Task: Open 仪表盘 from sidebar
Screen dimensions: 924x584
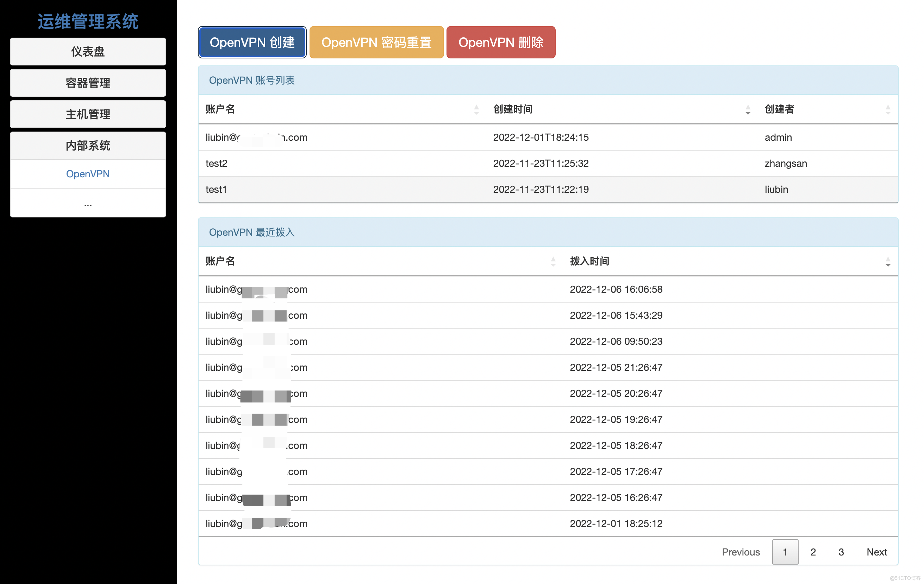Action: point(88,51)
